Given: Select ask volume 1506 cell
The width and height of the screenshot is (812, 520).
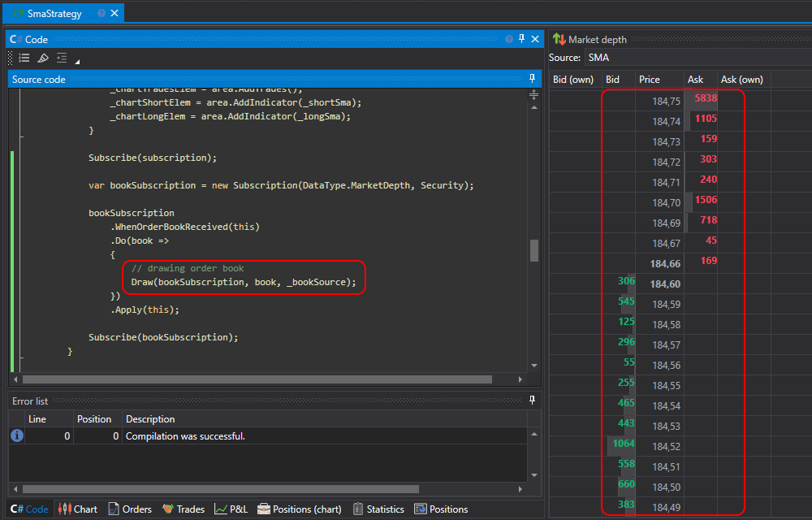Looking at the screenshot, I should point(701,201).
